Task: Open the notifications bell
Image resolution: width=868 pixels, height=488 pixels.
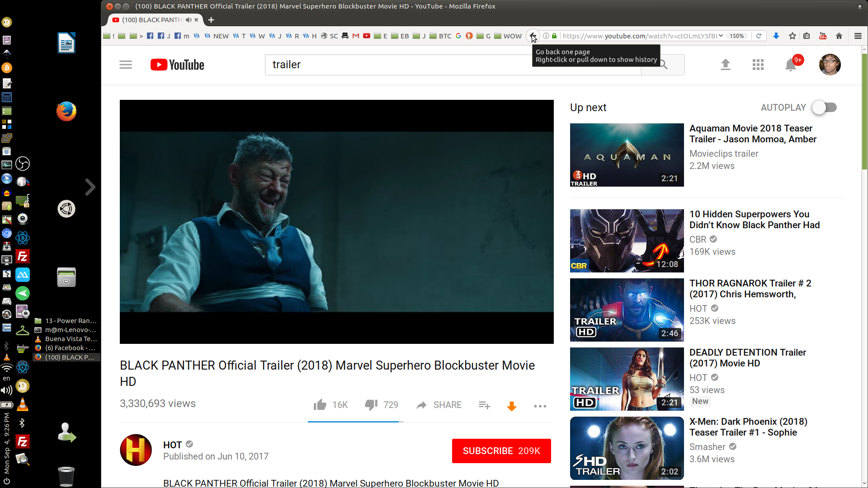Action: 791,65
